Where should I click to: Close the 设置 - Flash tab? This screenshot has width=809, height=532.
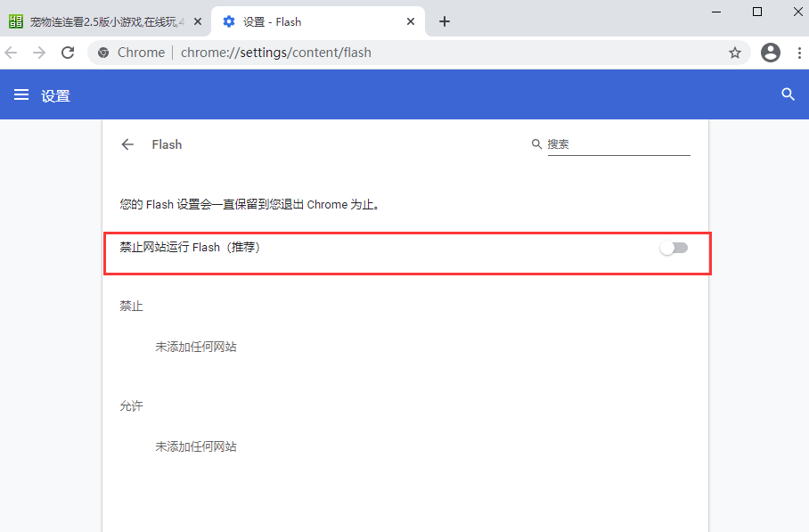pyautogui.click(x=411, y=21)
